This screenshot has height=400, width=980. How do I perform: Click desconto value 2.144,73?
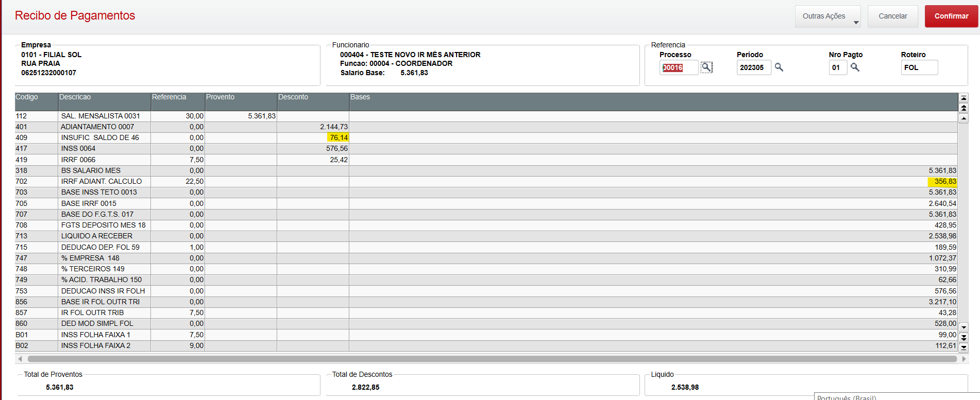(334, 127)
